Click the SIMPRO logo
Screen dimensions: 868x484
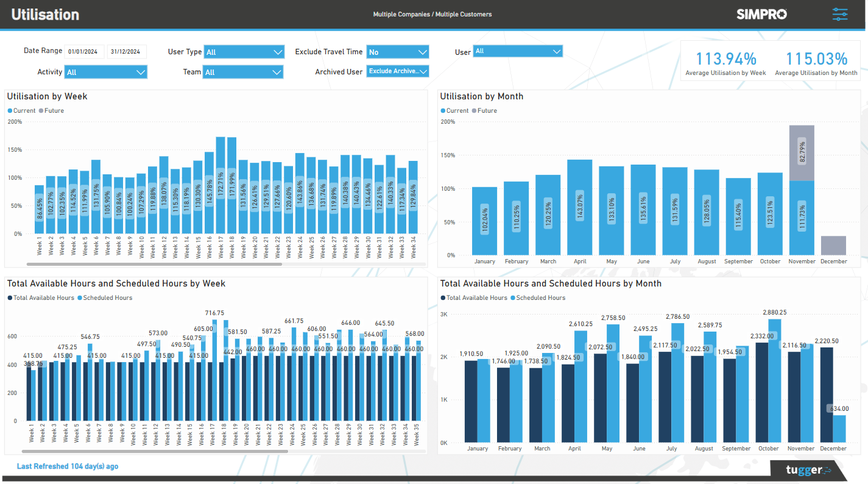coord(761,14)
